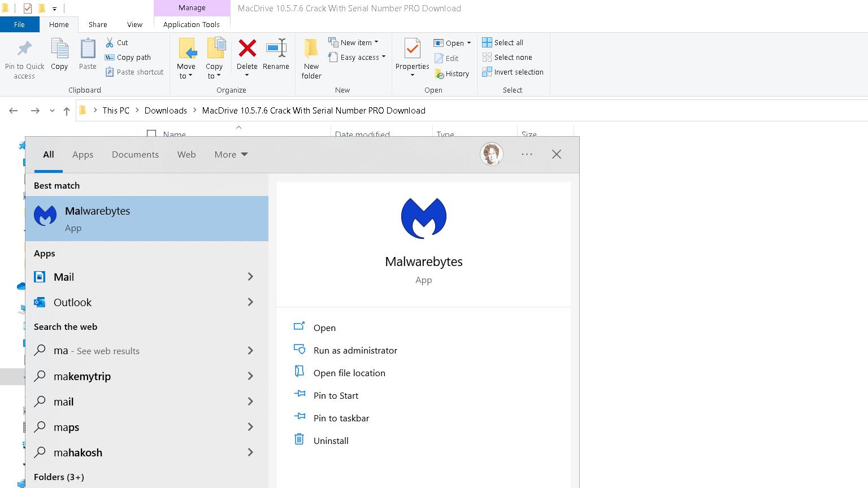Expand the More filter dropdown
The width and height of the screenshot is (868, 488).
[231, 154]
